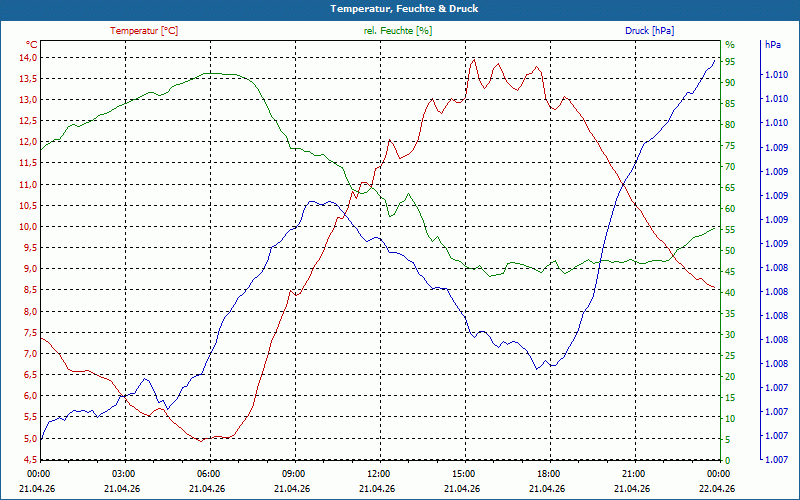Click the '85' humidity axis value
This screenshot has height=500, width=800.
pyautogui.click(x=730, y=104)
